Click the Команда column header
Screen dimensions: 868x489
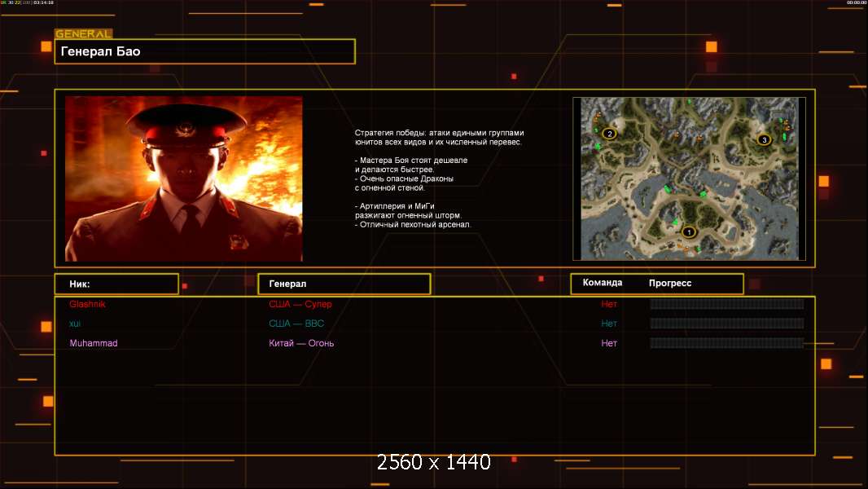tap(603, 283)
